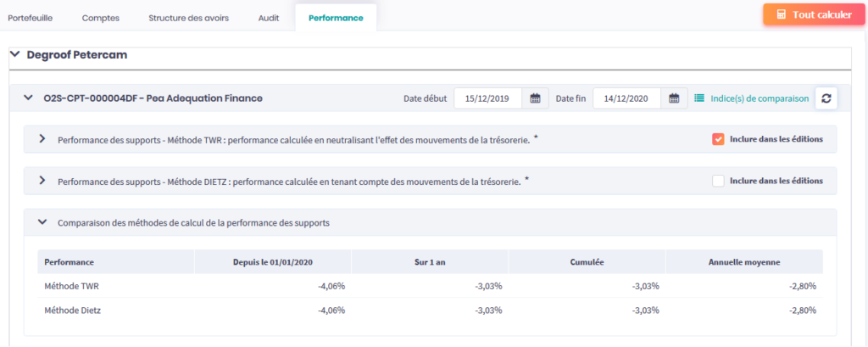Collapse the Degroof Petercam section
Screen dimensions: 868x347
(15, 54)
